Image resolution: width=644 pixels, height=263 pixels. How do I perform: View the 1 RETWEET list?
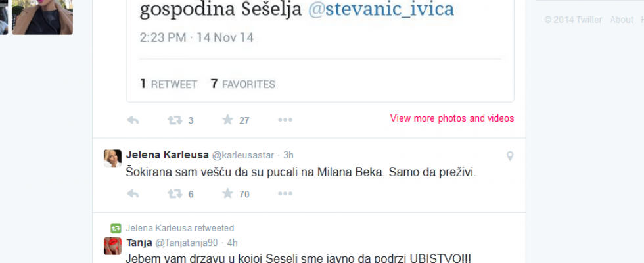point(169,84)
